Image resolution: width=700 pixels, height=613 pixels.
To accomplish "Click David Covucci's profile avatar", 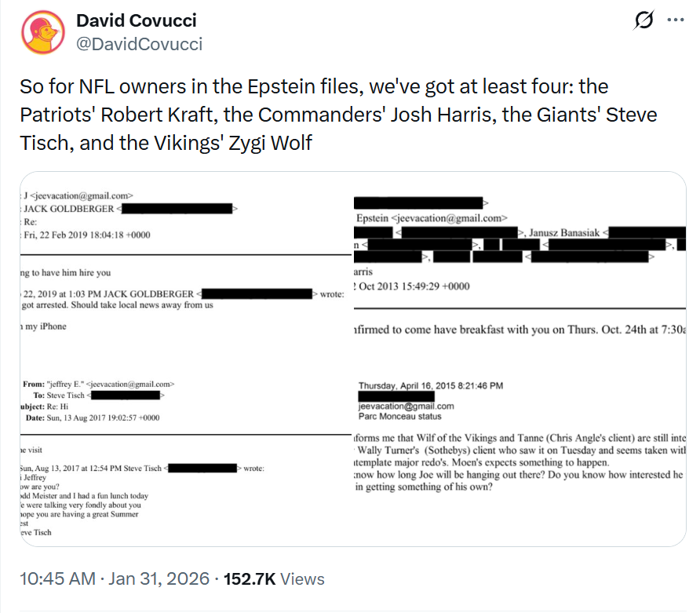I will click(x=43, y=33).
